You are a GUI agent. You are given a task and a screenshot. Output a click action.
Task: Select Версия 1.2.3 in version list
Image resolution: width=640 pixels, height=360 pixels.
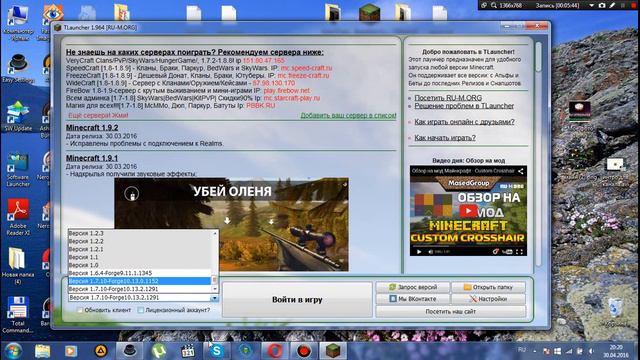pyautogui.click(x=139, y=233)
